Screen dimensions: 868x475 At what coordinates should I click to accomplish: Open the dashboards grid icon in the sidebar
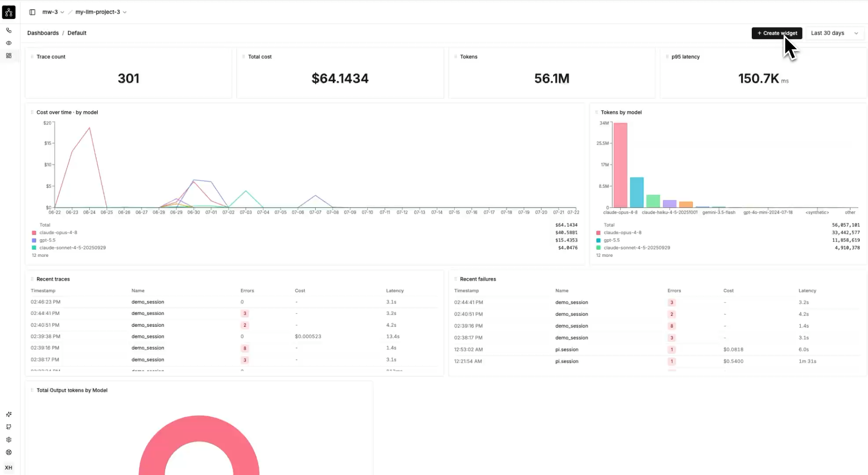9,56
